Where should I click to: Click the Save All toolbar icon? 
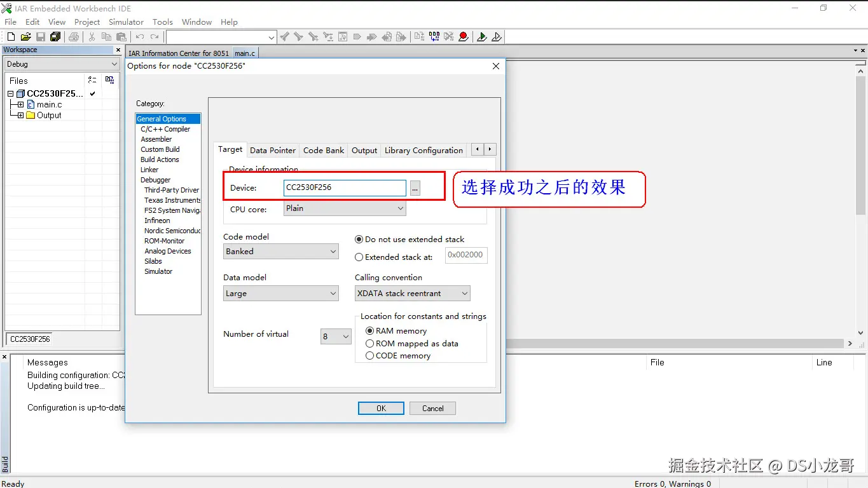[x=55, y=37]
